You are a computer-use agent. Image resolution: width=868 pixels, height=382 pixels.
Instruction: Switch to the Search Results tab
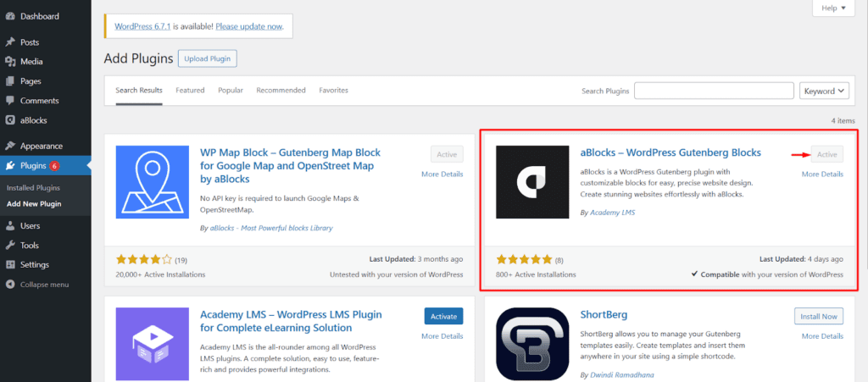139,90
